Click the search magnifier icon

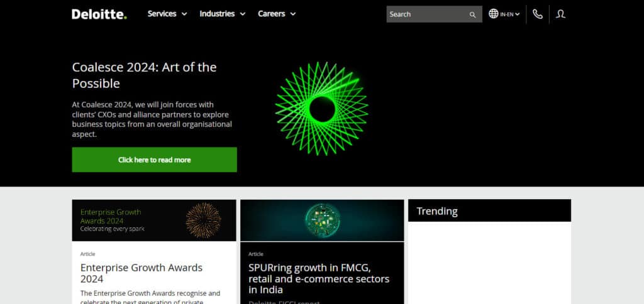(472, 14)
